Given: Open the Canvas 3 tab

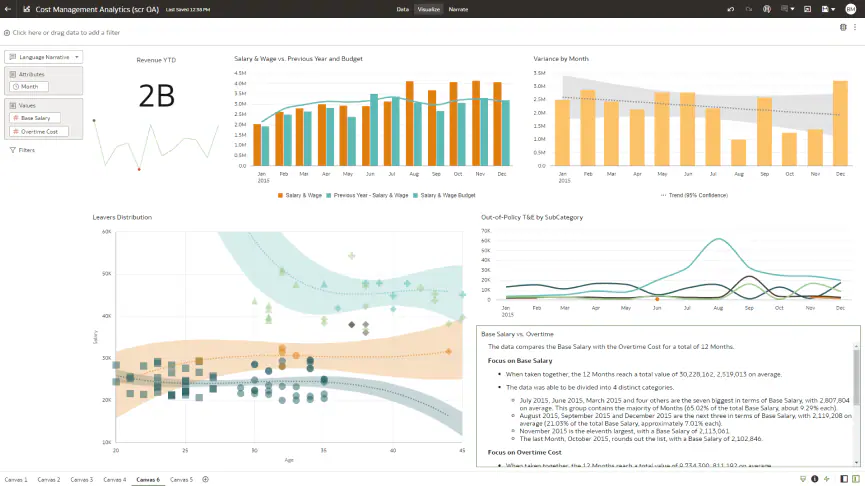Looking at the screenshot, I should (x=82, y=480).
